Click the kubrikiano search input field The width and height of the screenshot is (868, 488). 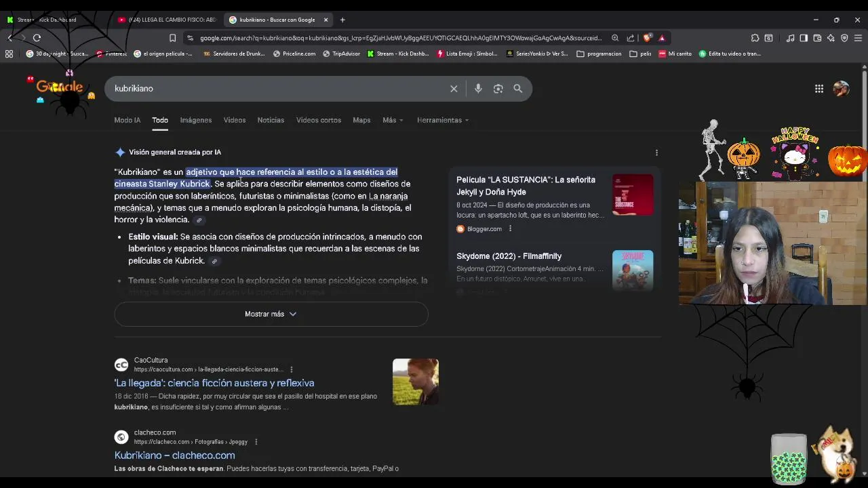(x=278, y=89)
